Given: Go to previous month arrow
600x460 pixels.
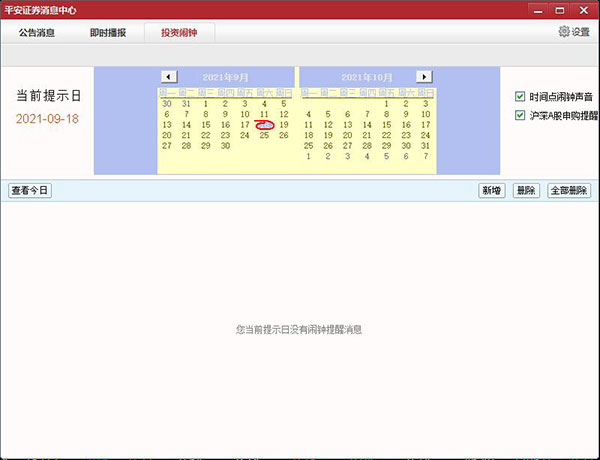Looking at the screenshot, I should (x=169, y=77).
